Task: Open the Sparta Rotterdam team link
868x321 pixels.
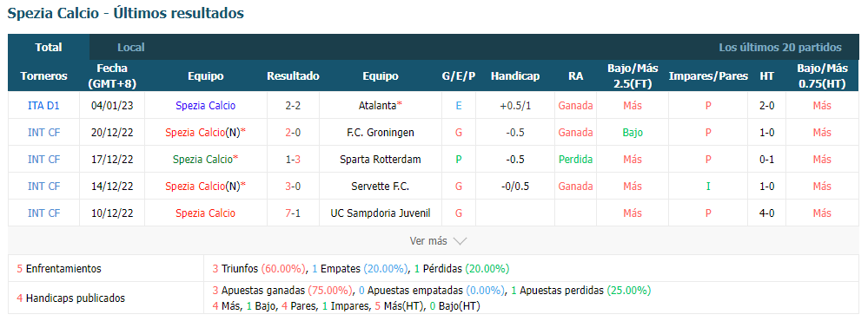Action: click(381, 159)
